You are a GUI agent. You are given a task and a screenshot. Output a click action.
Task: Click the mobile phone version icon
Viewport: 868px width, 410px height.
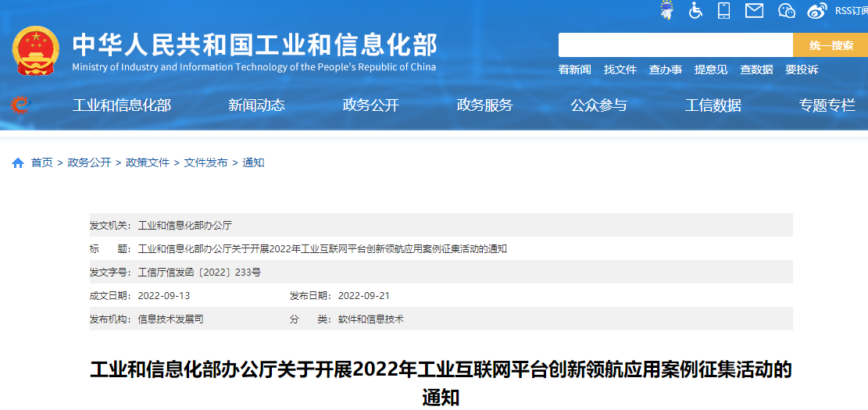[x=724, y=10]
